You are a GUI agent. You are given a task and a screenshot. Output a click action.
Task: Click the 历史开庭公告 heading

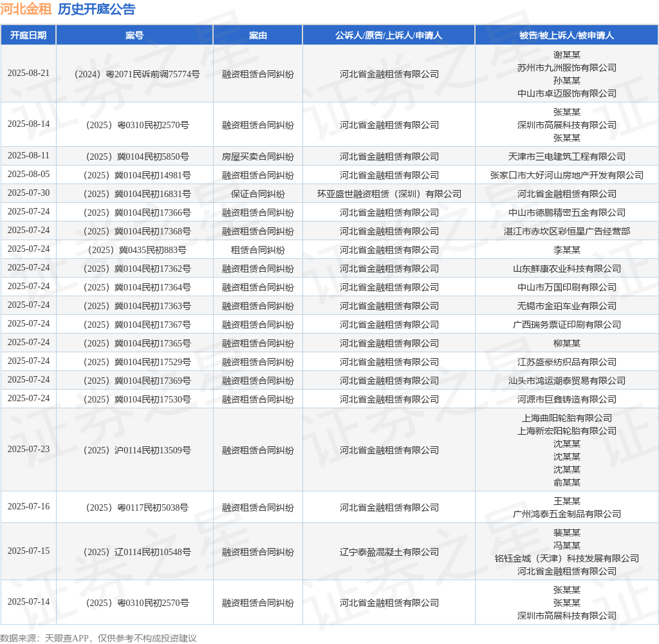pyautogui.click(x=97, y=9)
